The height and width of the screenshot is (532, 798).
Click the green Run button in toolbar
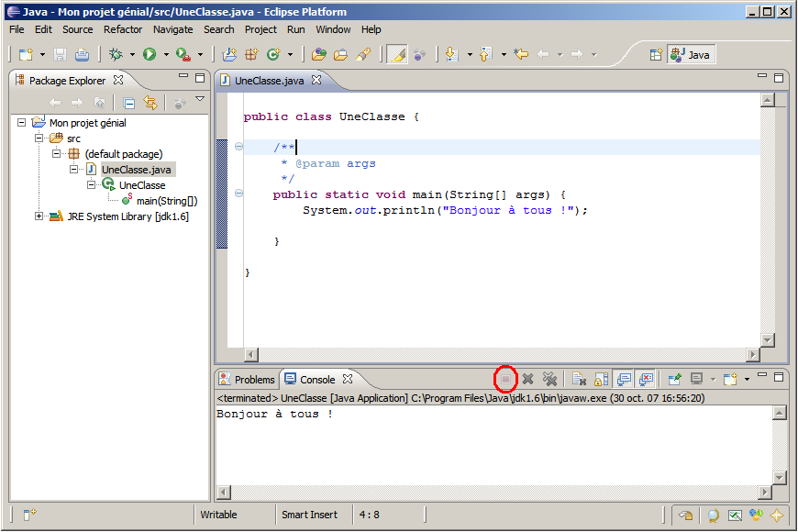pyautogui.click(x=149, y=55)
